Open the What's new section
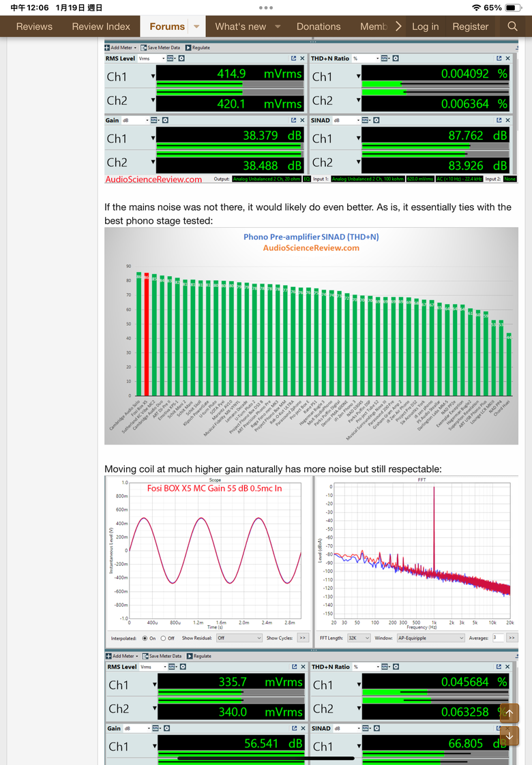532x765 pixels. click(240, 27)
